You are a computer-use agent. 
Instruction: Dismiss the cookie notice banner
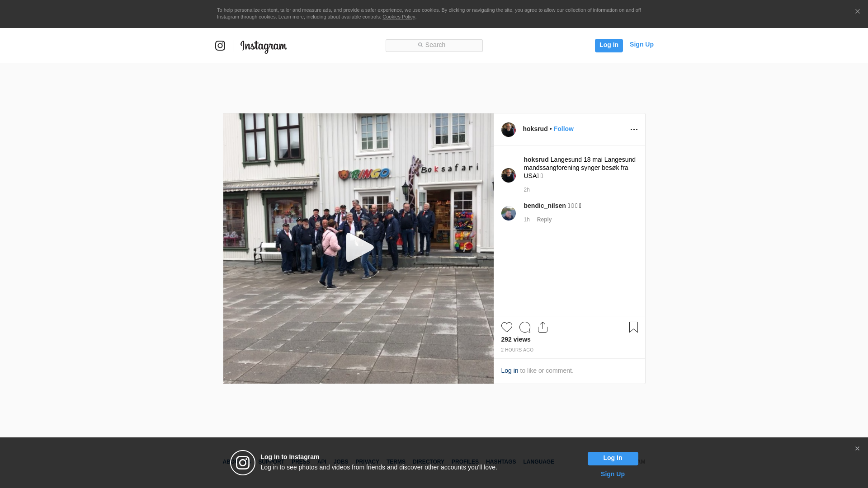click(857, 12)
